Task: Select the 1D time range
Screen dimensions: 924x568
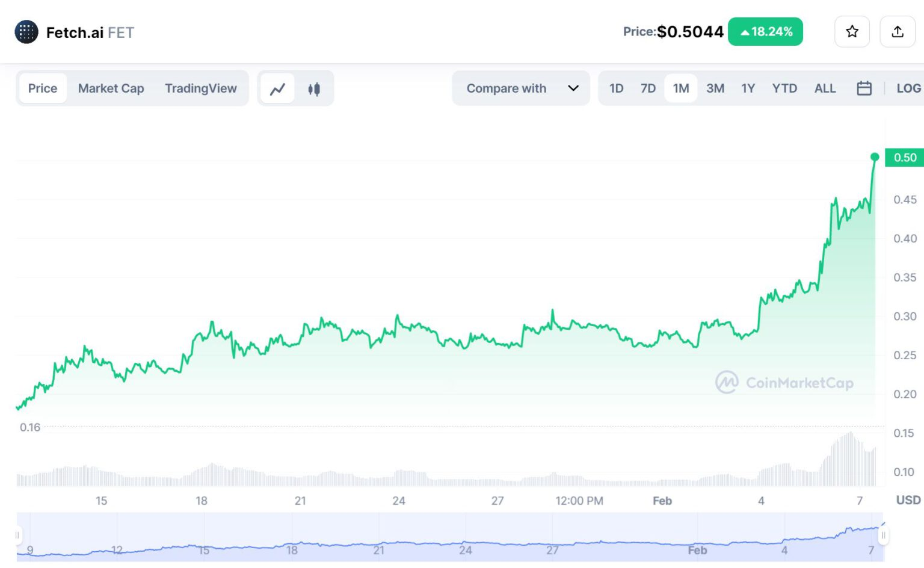Action: (x=616, y=88)
